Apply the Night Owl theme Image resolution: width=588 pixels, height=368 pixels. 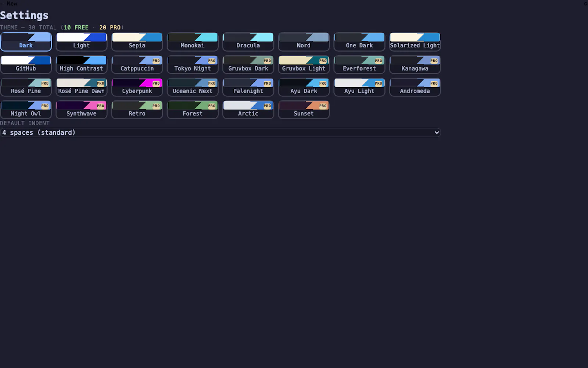pos(26,110)
